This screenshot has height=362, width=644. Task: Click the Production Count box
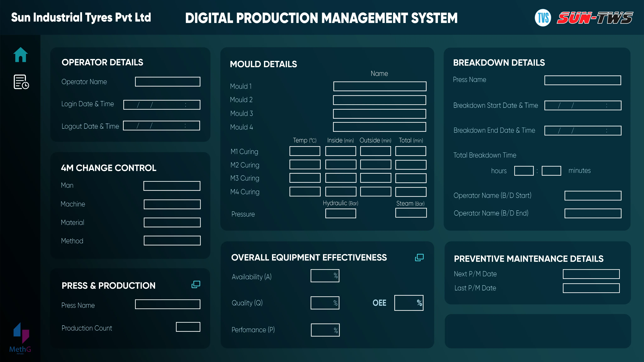tap(188, 327)
